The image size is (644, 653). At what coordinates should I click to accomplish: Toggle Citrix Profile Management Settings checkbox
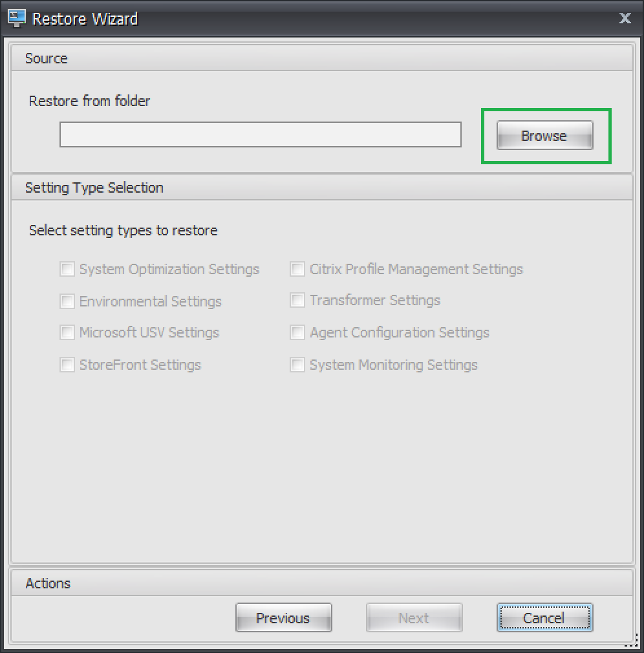click(x=297, y=269)
